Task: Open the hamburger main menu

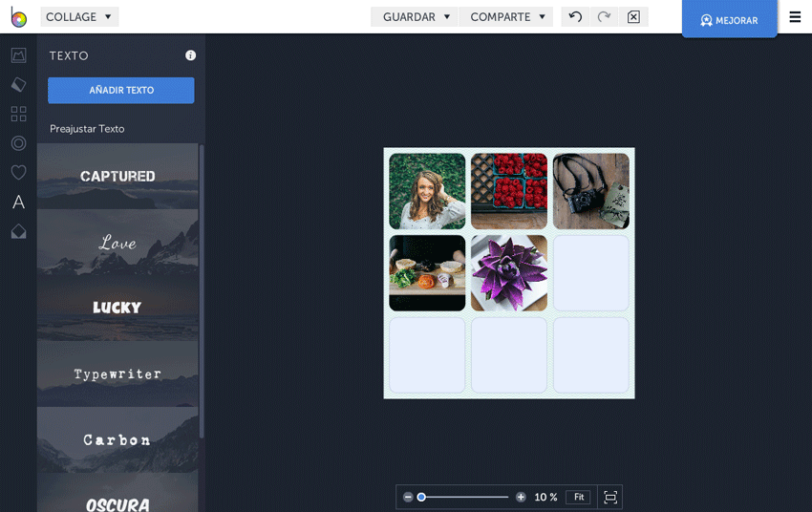Action: point(795,17)
